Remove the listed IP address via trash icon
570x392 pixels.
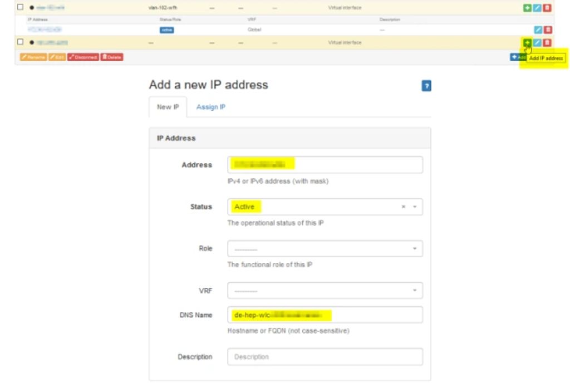click(x=547, y=29)
